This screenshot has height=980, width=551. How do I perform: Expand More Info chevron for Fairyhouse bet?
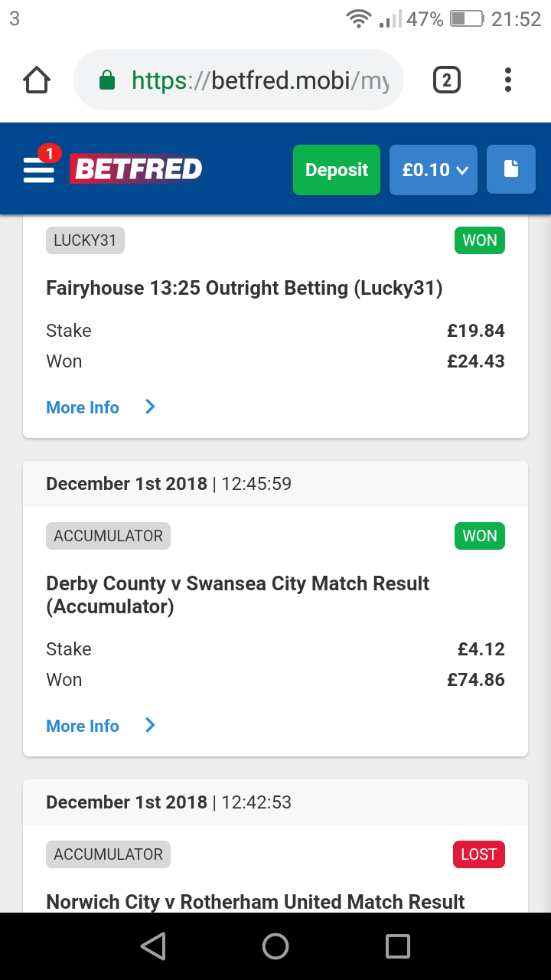[x=150, y=407]
